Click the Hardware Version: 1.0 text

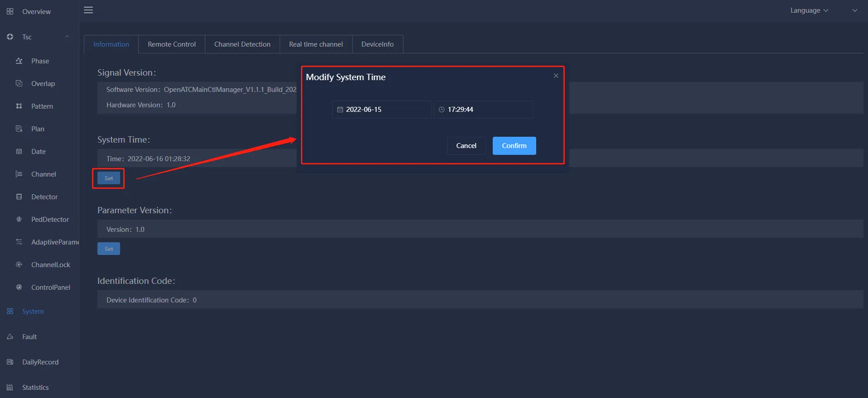click(141, 105)
